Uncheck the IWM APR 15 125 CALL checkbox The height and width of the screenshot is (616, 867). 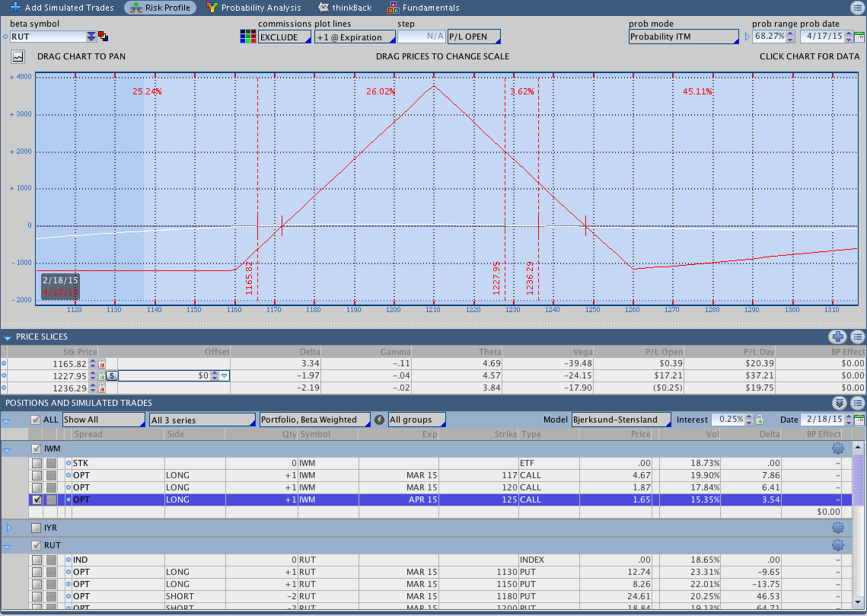pyautogui.click(x=37, y=500)
